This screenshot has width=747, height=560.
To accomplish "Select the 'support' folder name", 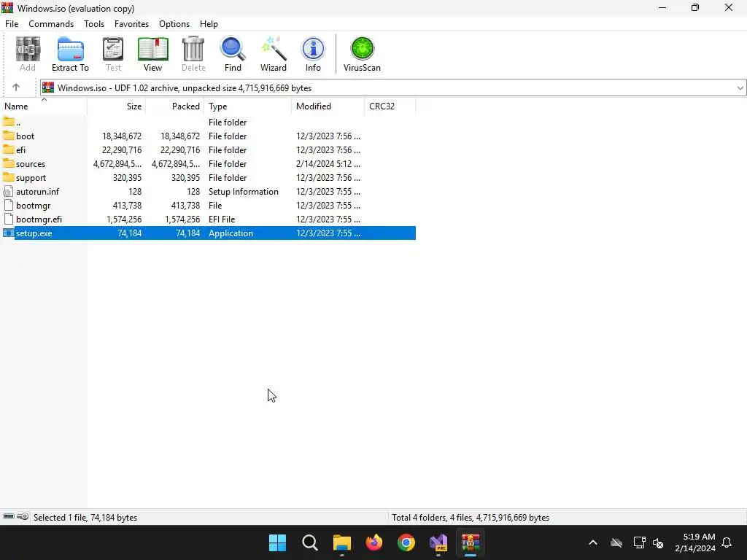I will pos(31,178).
